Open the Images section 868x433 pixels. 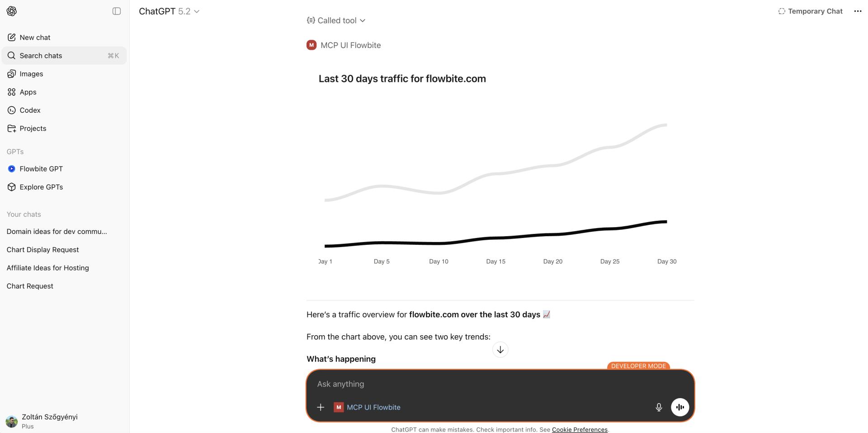point(31,74)
